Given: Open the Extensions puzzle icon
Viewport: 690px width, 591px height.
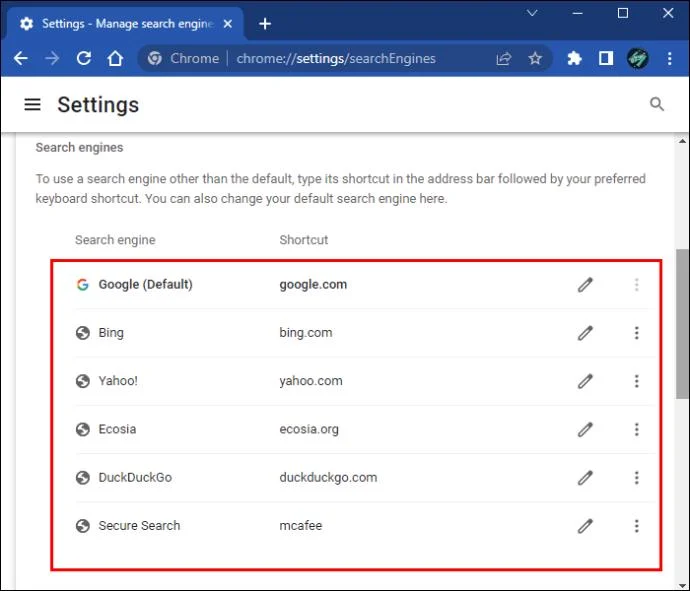Looking at the screenshot, I should pos(574,58).
